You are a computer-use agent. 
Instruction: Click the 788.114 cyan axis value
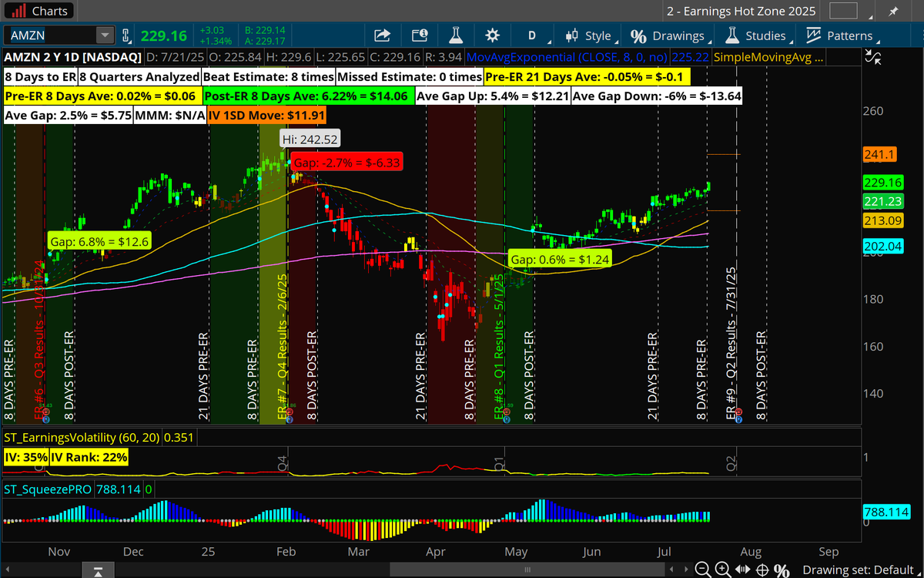click(x=887, y=512)
